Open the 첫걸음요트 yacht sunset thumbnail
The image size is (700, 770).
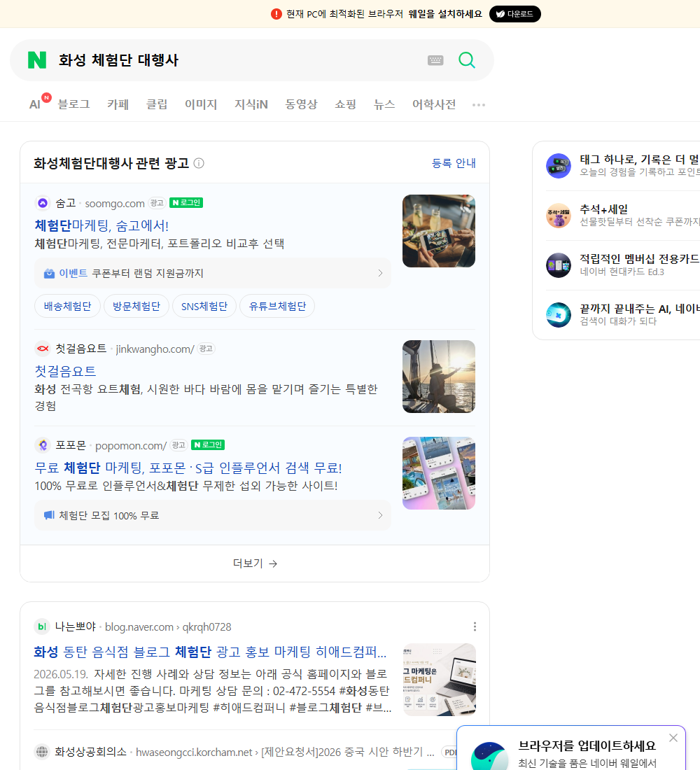[439, 377]
